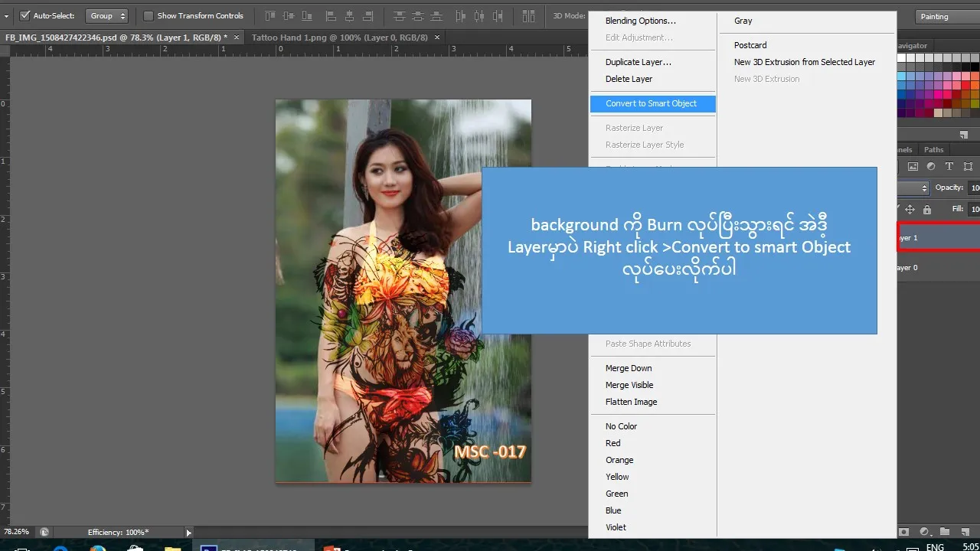Viewport: 980px width, 551px height.
Task: Open the layer blend mode dropdown
Action: pos(913,187)
